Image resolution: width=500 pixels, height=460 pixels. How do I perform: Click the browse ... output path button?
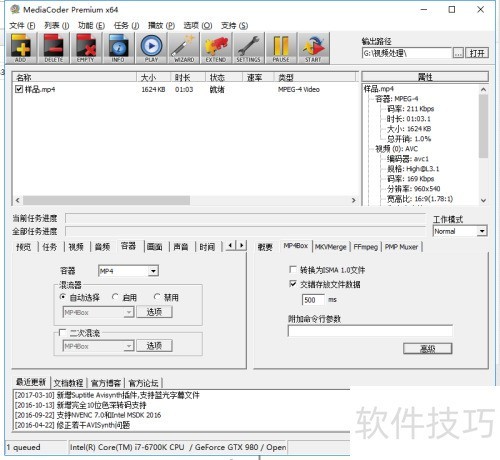[458, 53]
